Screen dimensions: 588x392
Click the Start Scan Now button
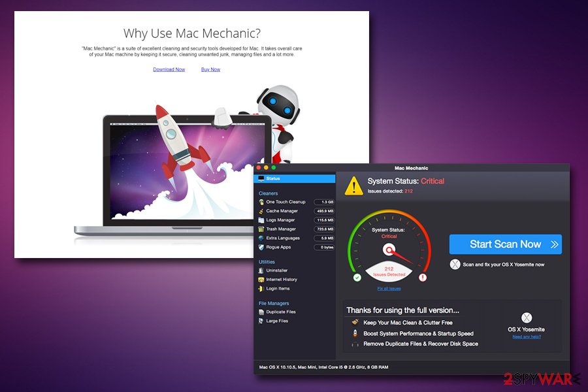coord(505,244)
